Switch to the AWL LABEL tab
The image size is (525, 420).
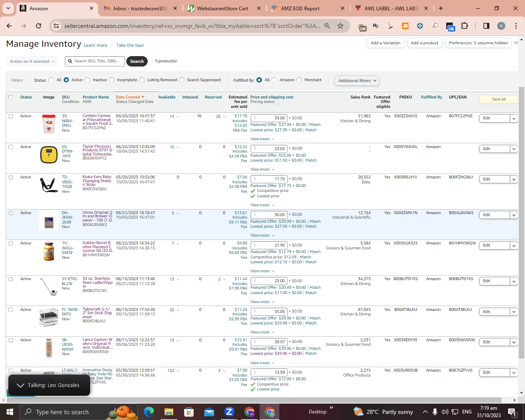click(x=391, y=8)
